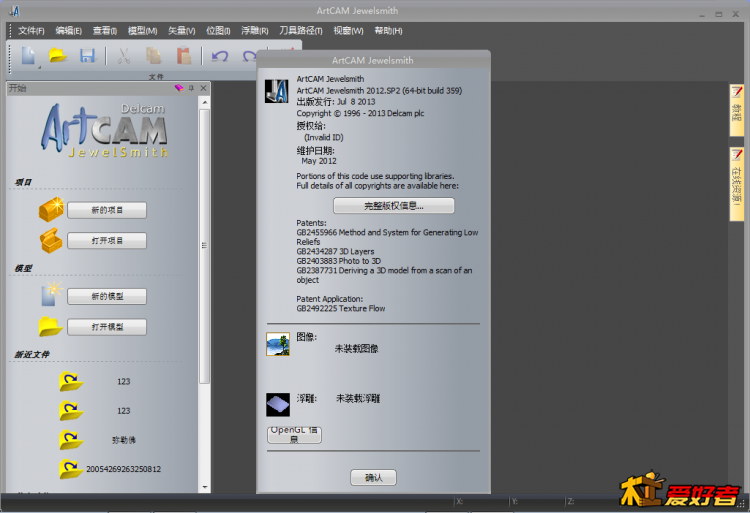The height and width of the screenshot is (513, 750).
Task: Select the Cut scissors icon
Action: point(124,56)
